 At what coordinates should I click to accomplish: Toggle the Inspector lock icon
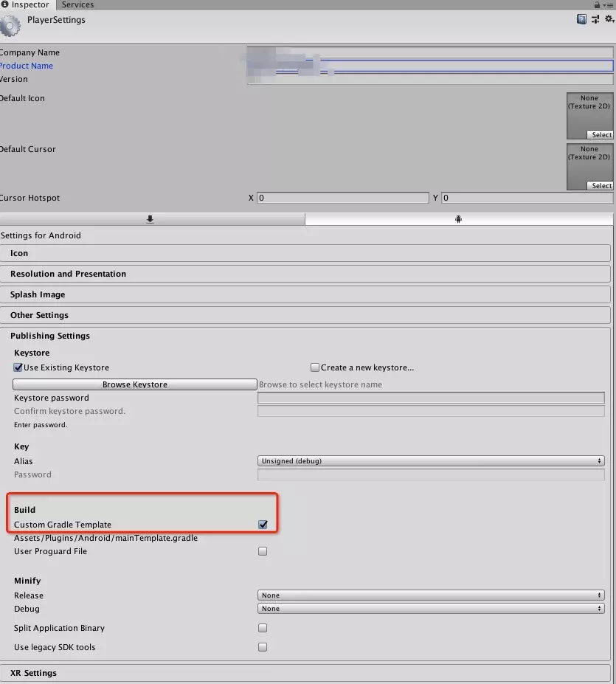[597, 4]
